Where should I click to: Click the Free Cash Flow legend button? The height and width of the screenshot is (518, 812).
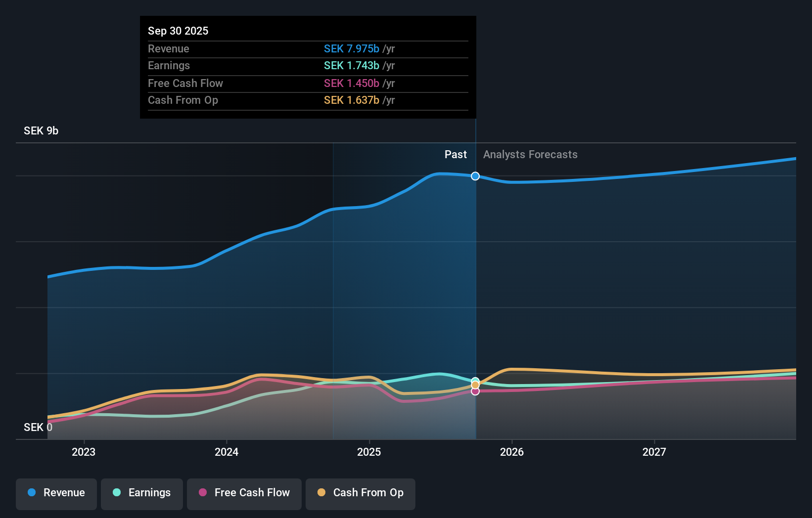coord(244,494)
